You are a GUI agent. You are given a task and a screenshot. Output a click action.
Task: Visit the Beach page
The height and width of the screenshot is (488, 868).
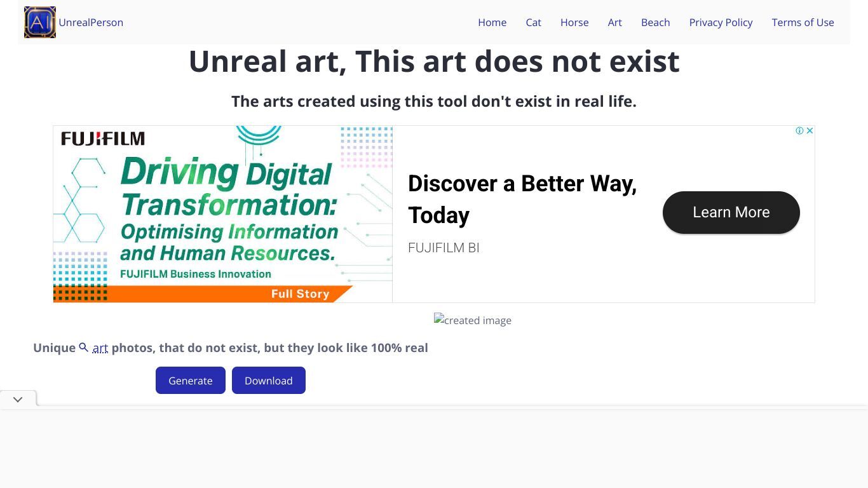(655, 22)
